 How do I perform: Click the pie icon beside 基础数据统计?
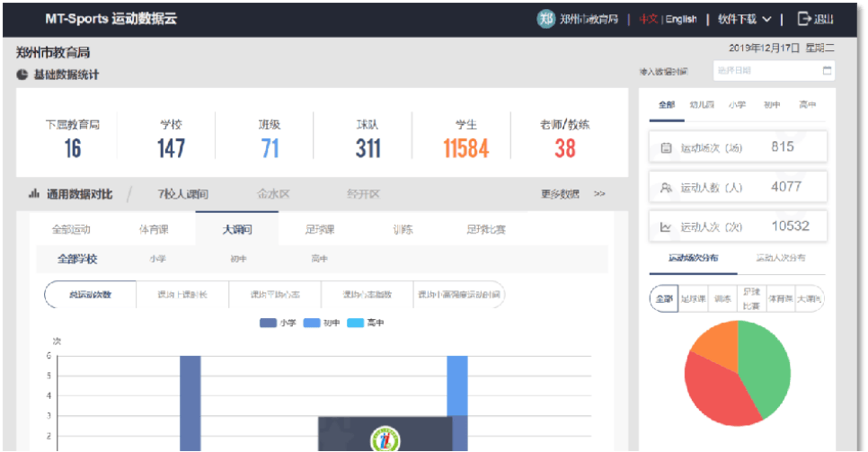(22, 75)
